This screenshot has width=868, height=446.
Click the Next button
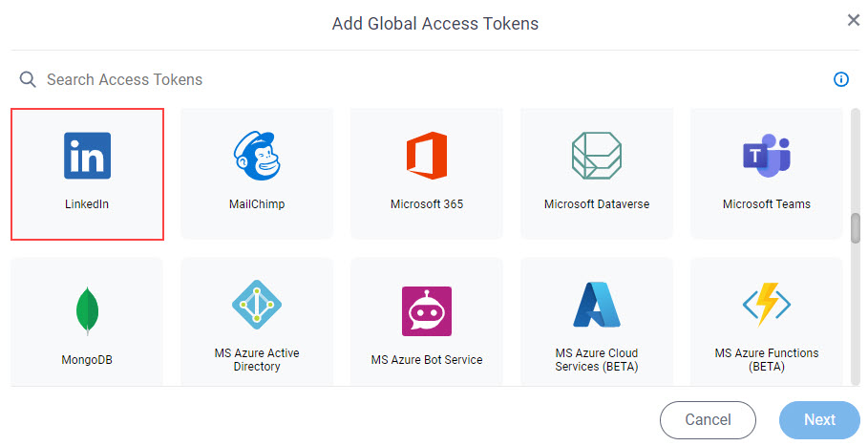(x=819, y=420)
